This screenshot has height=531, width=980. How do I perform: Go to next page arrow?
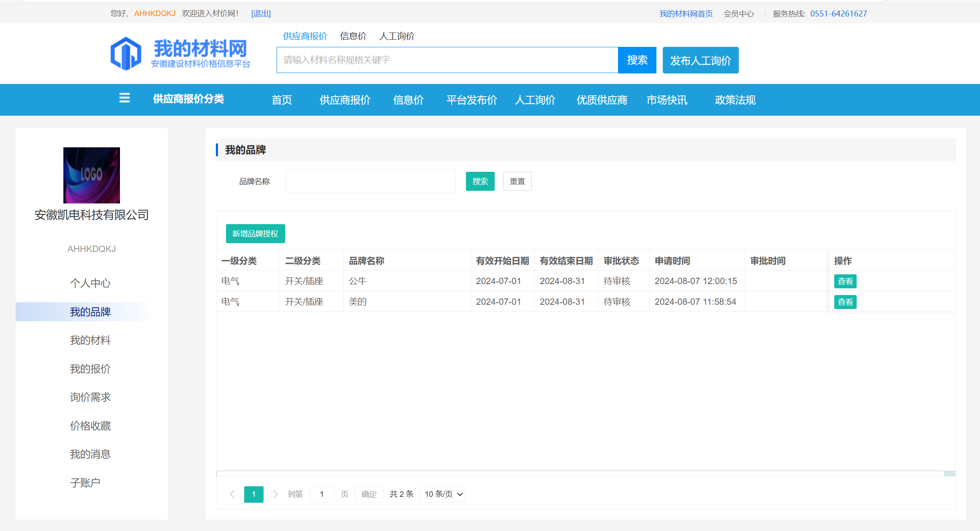coord(275,494)
